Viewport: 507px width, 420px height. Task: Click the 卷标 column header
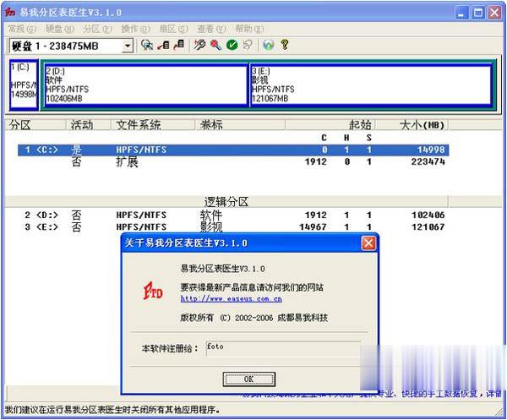coord(240,125)
